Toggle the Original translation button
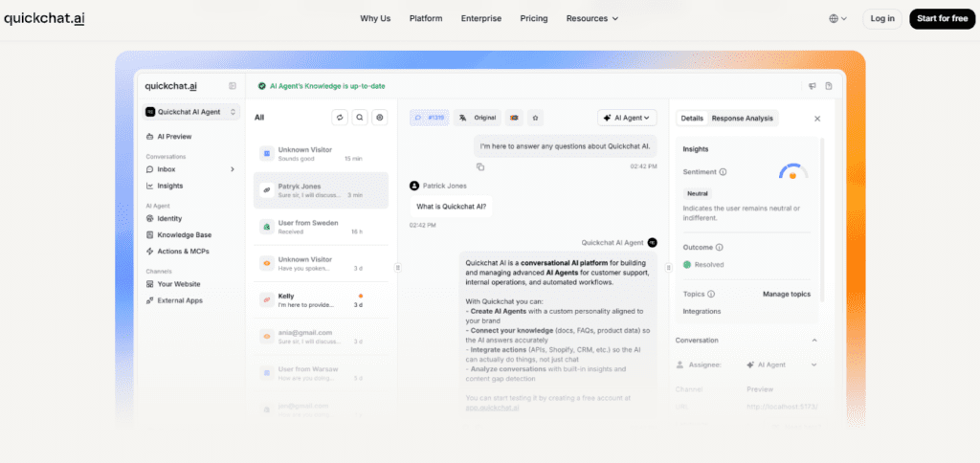 (478, 118)
